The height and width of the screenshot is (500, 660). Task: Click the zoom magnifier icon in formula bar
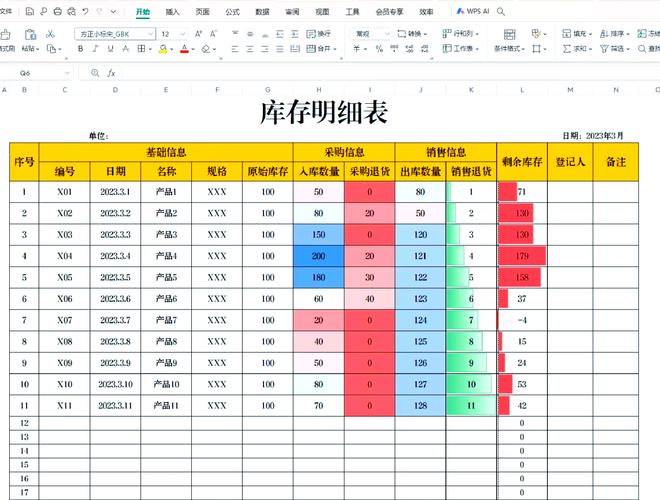point(95,73)
